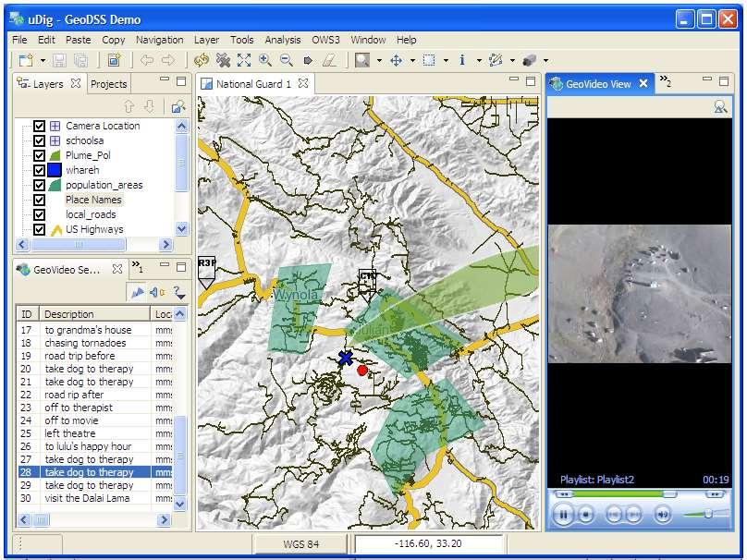Open dropdown arrow beside Pan tool
Image resolution: width=747 pixels, height=560 pixels.
point(412,60)
